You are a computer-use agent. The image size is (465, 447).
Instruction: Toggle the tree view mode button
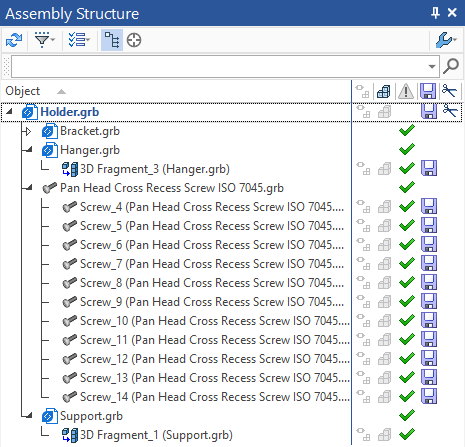[x=112, y=40]
